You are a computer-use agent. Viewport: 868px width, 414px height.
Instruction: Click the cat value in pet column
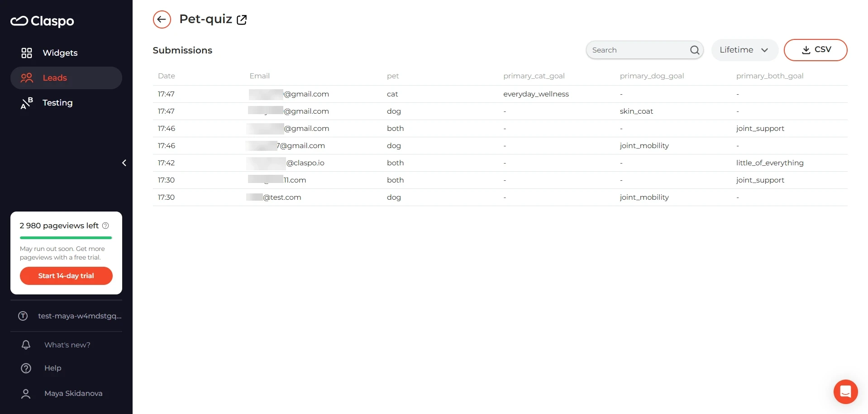pyautogui.click(x=392, y=94)
